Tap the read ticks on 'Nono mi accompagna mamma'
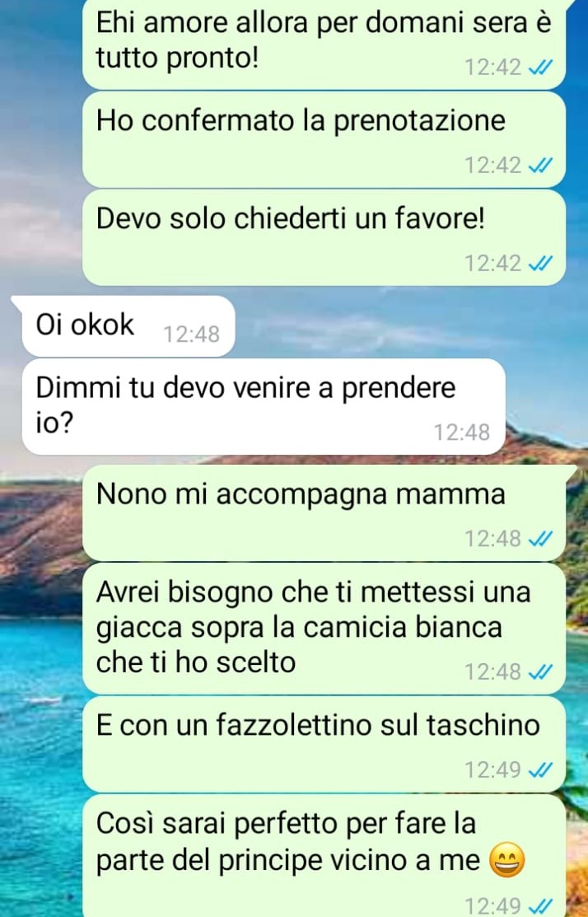588x917 pixels. tap(540, 539)
